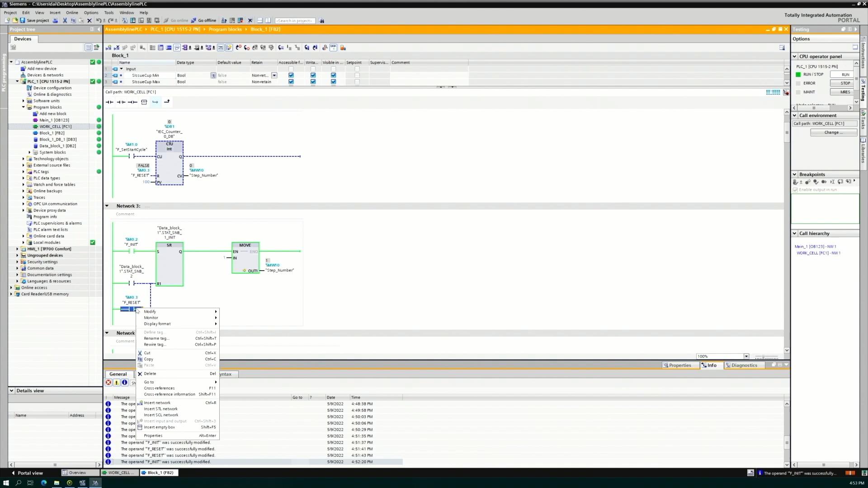
Task: Choose Insert network in context menu
Action: click(x=157, y=403)
